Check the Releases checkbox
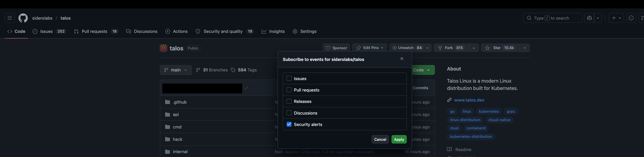Screen dimensions: 644x157 tap(289, 101)
